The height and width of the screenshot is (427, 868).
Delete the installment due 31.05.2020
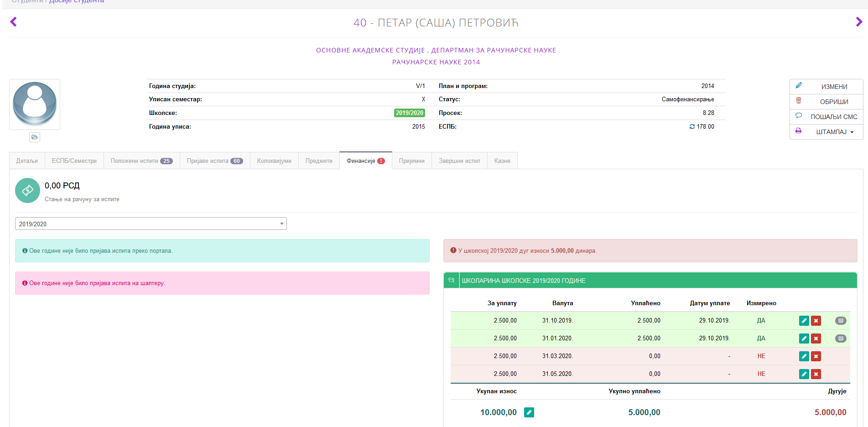[816, 374]
